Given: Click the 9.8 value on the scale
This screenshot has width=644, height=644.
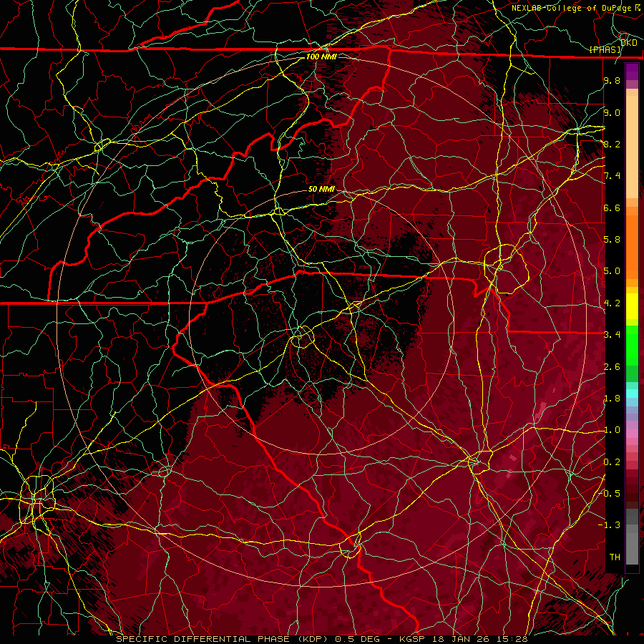Looking at the screenshot, I should point(612,80).
